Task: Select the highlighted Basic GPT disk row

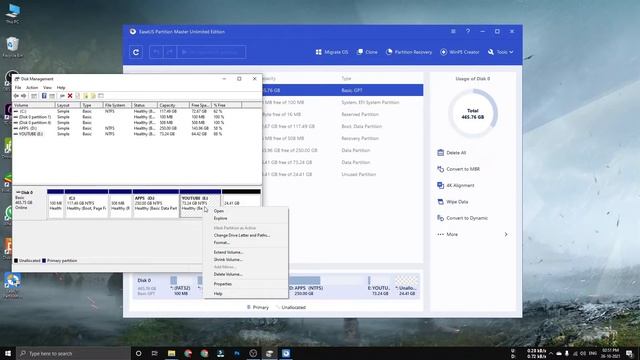Action: tap(342, 90)
